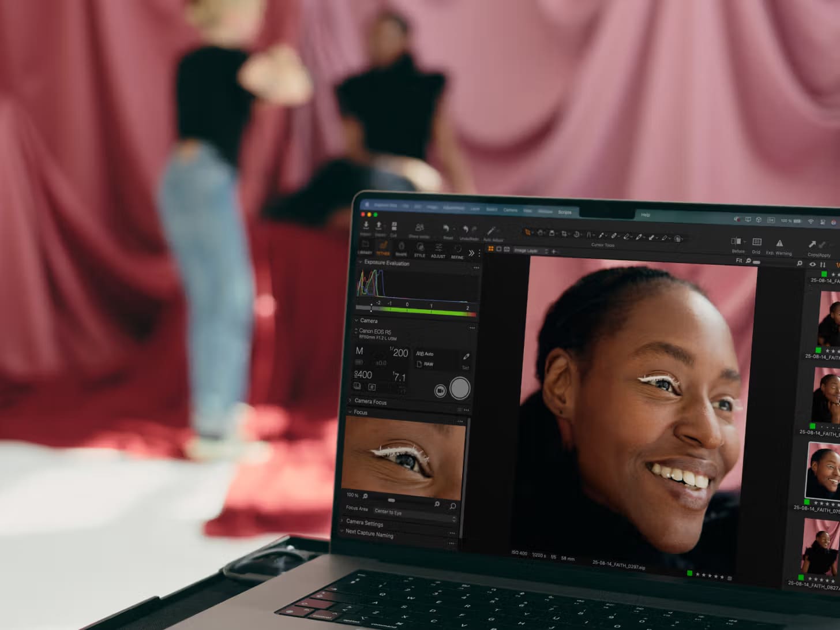840x630 pixels.
Task: Open the Exposure Warning toggle icon
Action: pyautogui.click(x=780, y=243)
